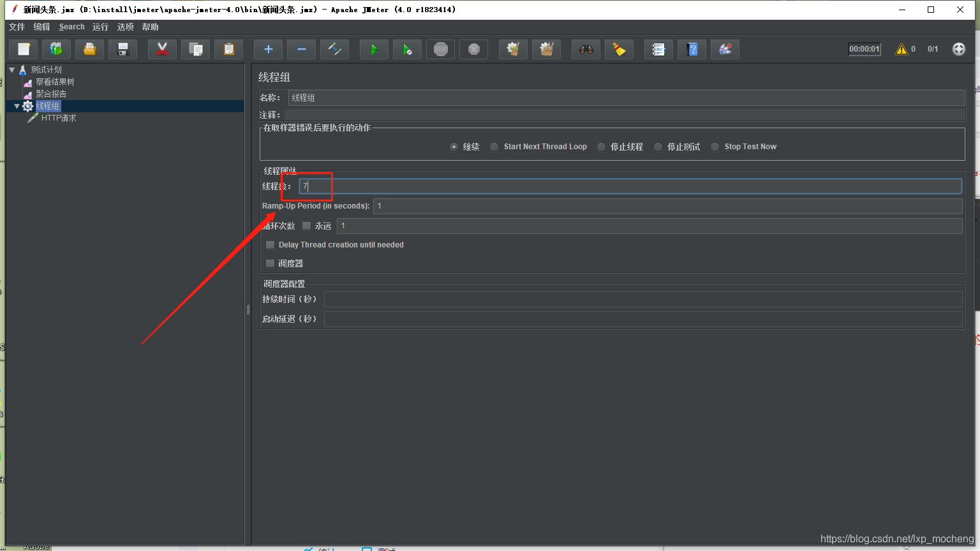Cut selection with the scissors icon
The width and height of the screenshot is (980, 551).
(162, 49)
